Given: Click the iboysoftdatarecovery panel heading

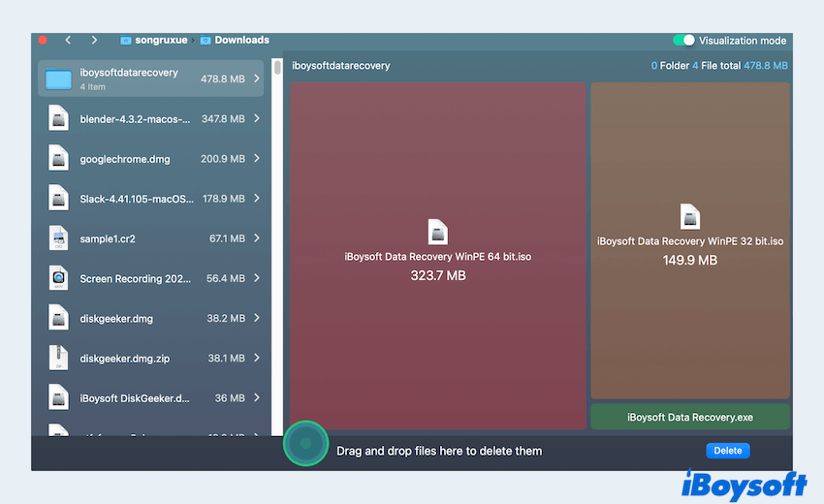Looking at the screenshot, I should [341, 66].
